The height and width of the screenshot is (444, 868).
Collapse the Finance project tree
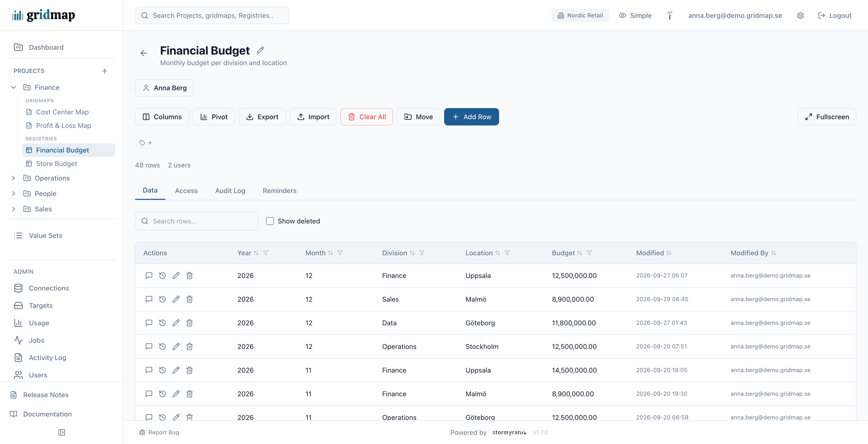[14, 87]
